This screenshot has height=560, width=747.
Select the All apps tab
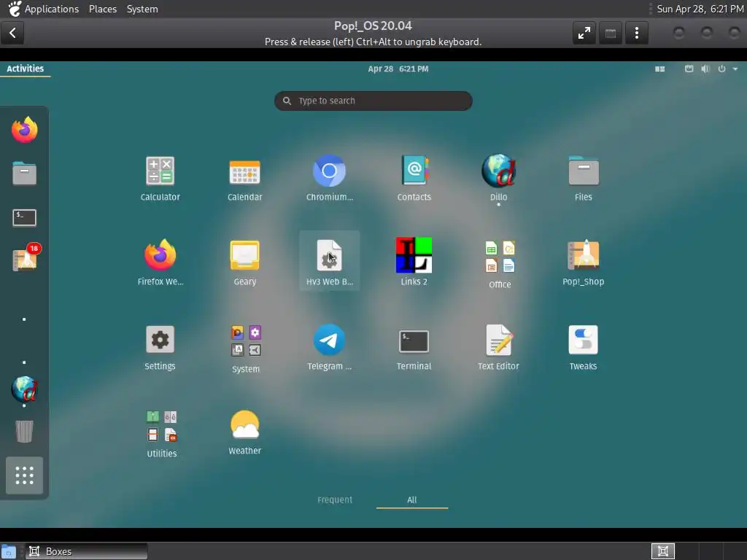pos(411,499)
